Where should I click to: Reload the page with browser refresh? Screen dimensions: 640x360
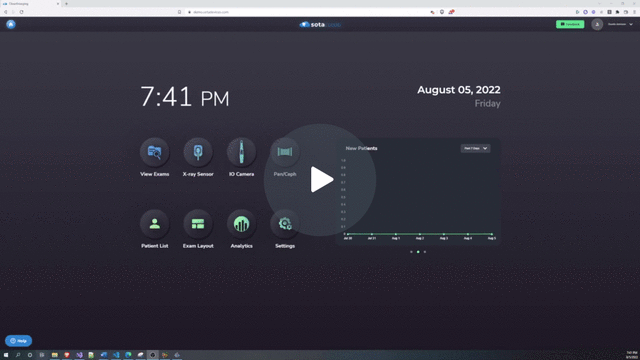(21, 12)
